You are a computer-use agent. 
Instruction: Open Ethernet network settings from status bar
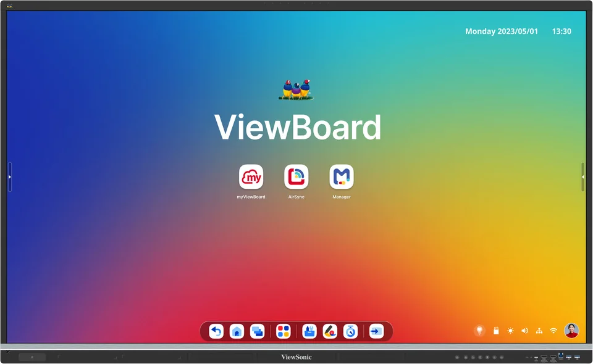coord(539,331)
